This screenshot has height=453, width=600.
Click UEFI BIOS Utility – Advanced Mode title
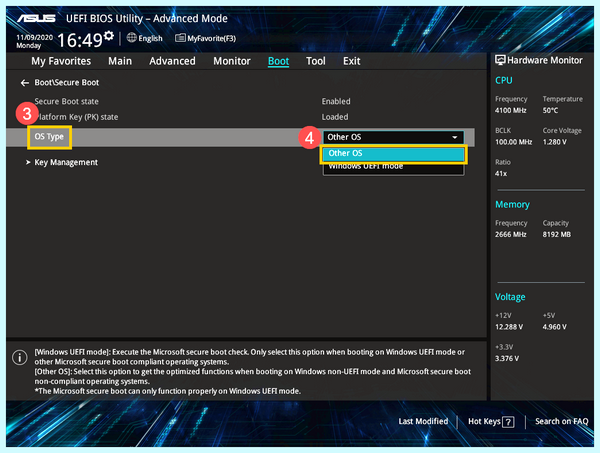[x=147, y=18]
